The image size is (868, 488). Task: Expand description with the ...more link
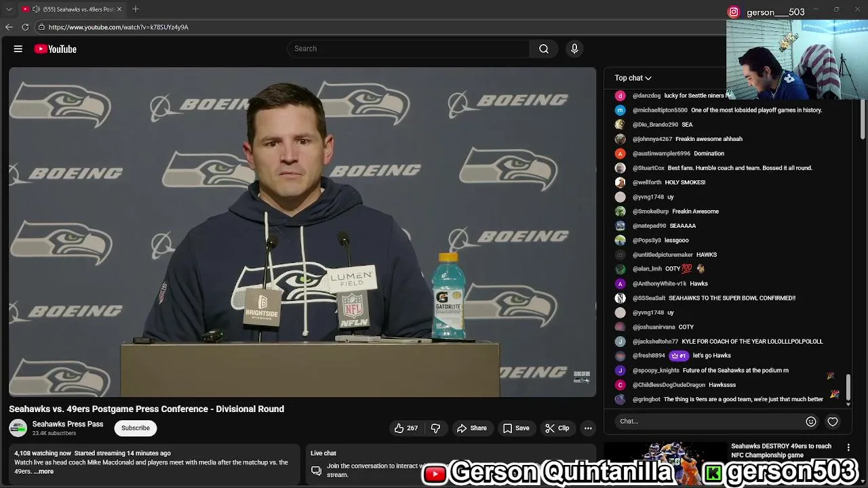tap(43, 472)
